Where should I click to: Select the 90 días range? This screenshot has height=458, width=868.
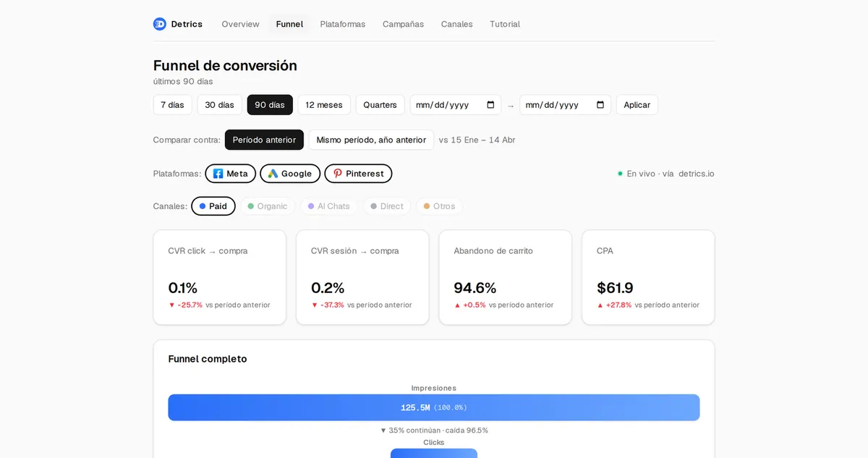(x=270, y=105)
